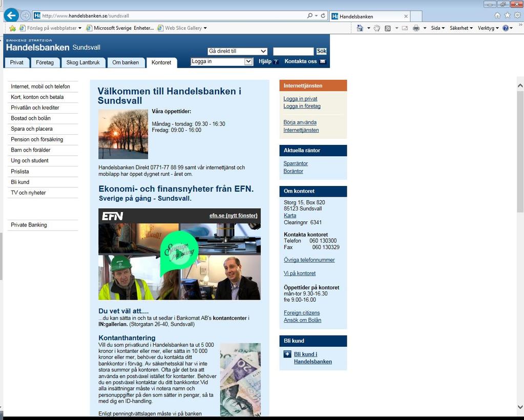
Task: Open Favorites star at top right
Action: click(x=507, y=15)
